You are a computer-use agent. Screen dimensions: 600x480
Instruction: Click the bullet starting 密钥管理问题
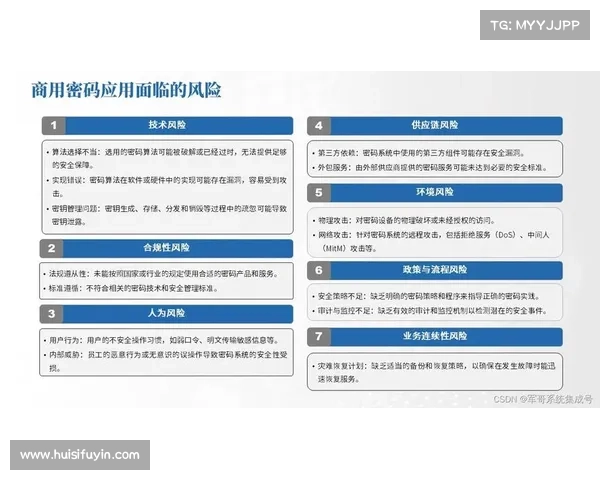pyautogui.click(x=167, y=215)
